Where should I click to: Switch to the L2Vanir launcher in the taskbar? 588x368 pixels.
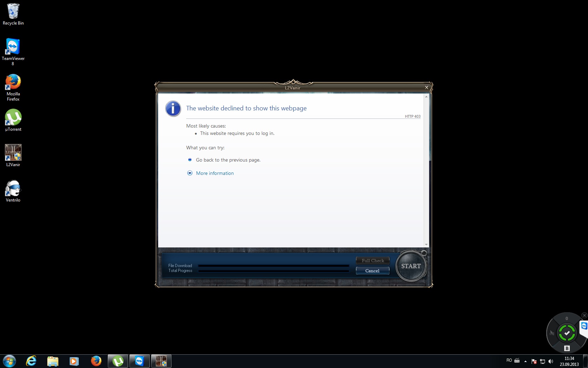(x=161, y=361)
